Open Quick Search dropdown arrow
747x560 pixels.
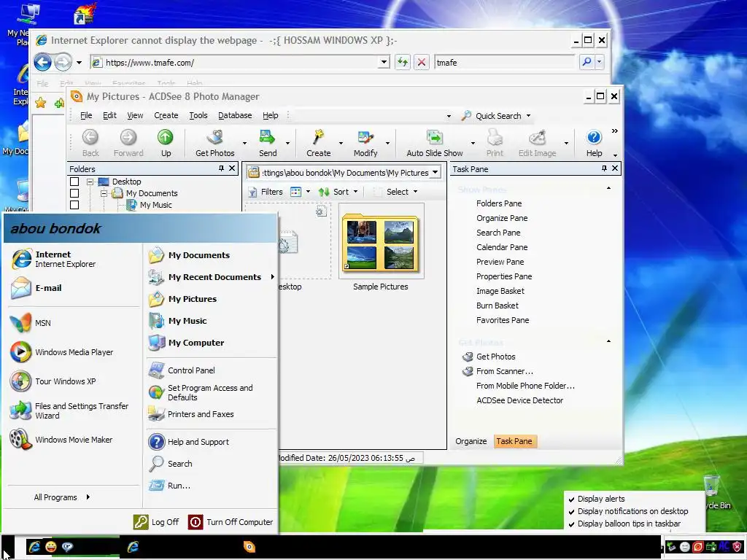[x=528, y=116]
